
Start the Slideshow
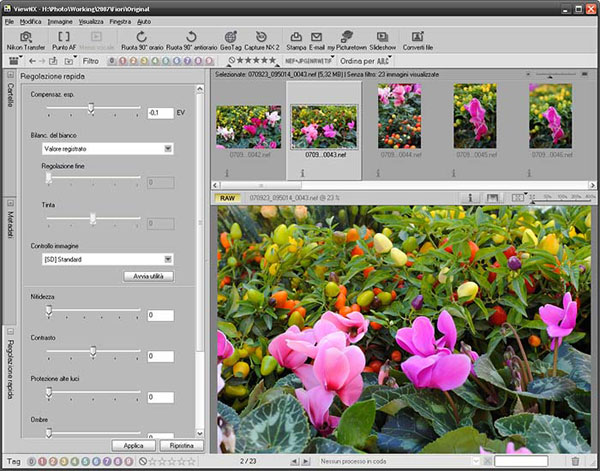[x=382, y=41]
